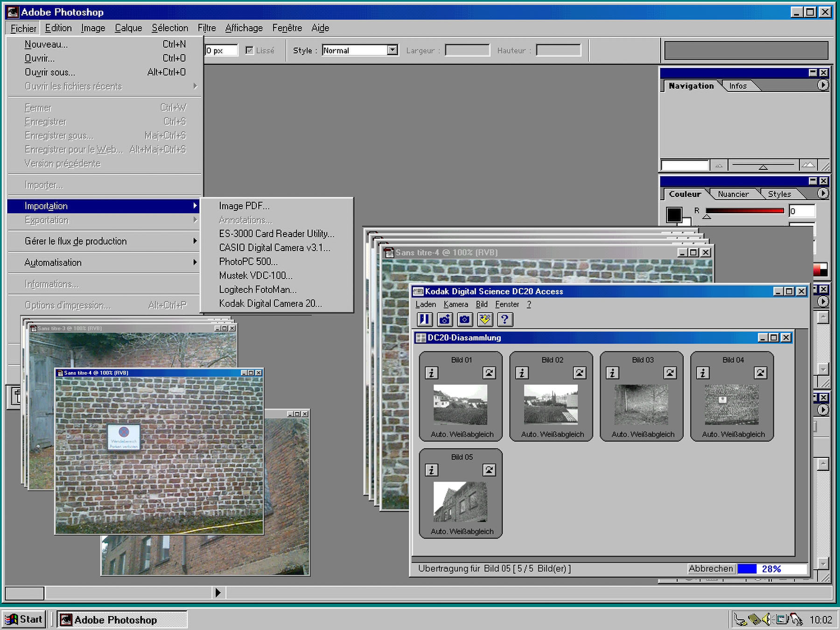Screen dimensions: 840x630
Task: Choose CASIO Digital Camera v3.1...
Action: (x=277, y=248)
